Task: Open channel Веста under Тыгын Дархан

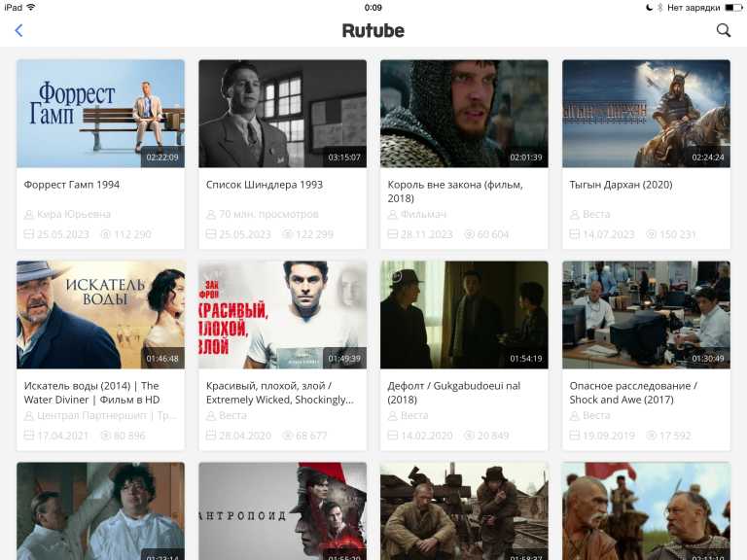Action: click(596, 214)
